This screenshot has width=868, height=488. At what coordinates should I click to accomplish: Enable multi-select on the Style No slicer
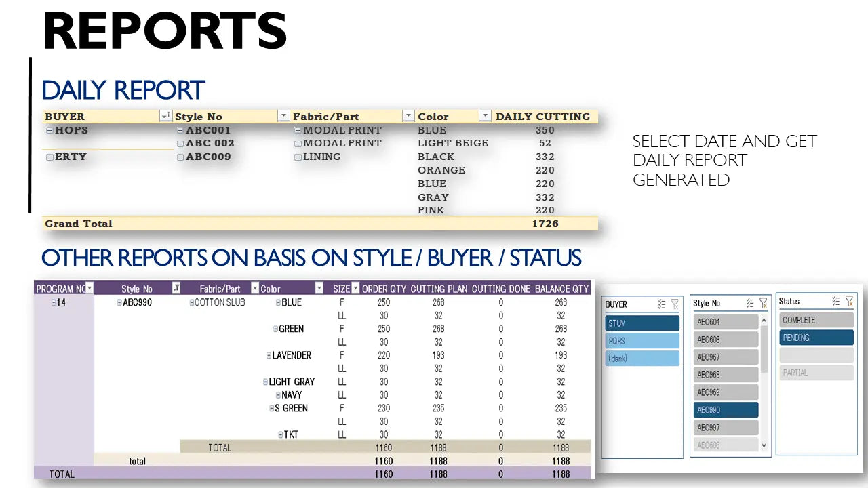[x=750, y=304]
